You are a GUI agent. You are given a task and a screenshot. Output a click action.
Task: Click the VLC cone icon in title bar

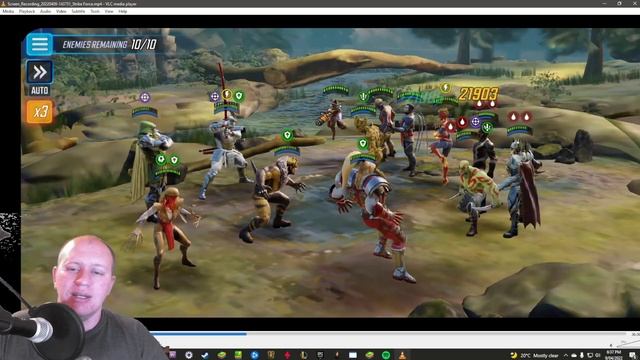coord(3,3)
